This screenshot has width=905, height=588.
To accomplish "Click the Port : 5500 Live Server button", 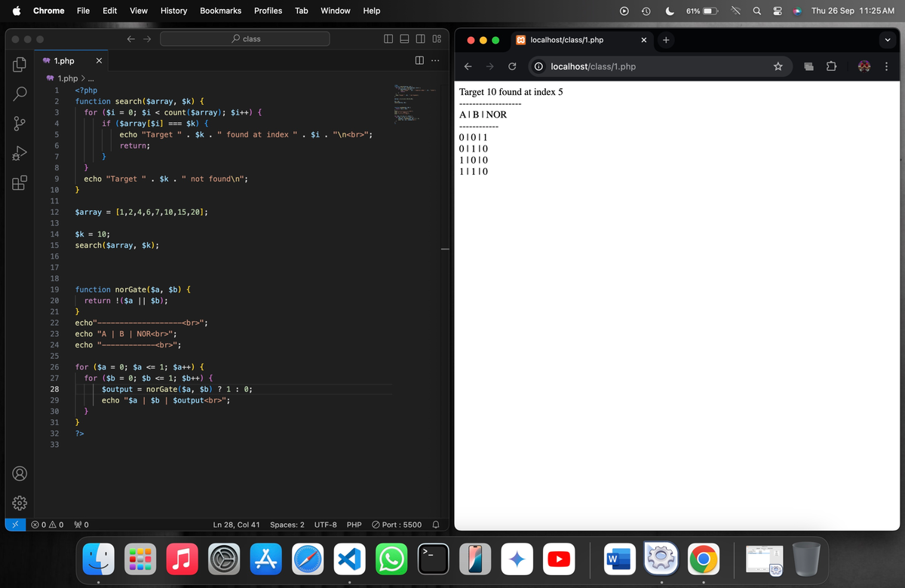I will [397, 524].
